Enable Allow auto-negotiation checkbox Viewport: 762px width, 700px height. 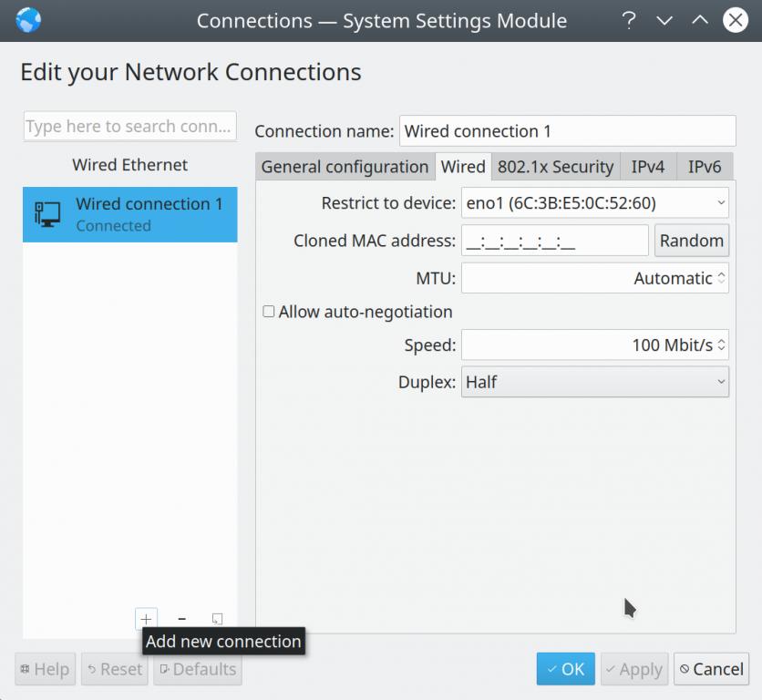(x=269, y=312)
